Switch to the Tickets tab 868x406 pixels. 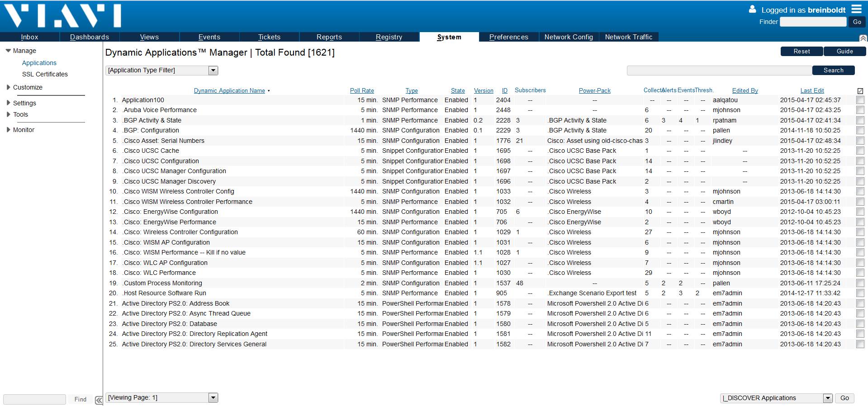pyautogui.click(x=269, y=37)
